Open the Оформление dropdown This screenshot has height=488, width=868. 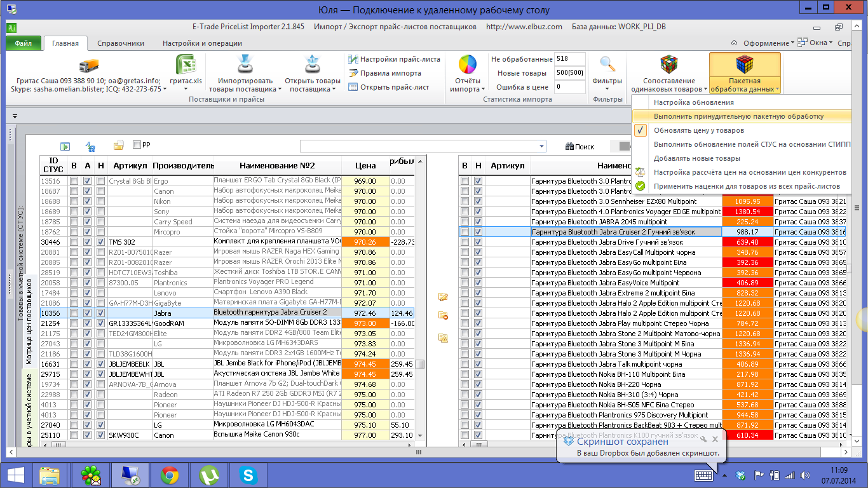tap(770, 43)
